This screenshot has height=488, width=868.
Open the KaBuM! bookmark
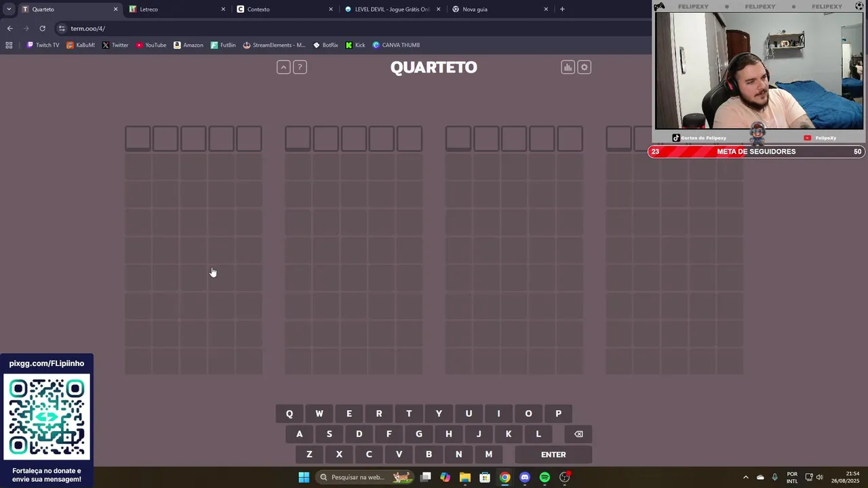[x=81, y=45]
